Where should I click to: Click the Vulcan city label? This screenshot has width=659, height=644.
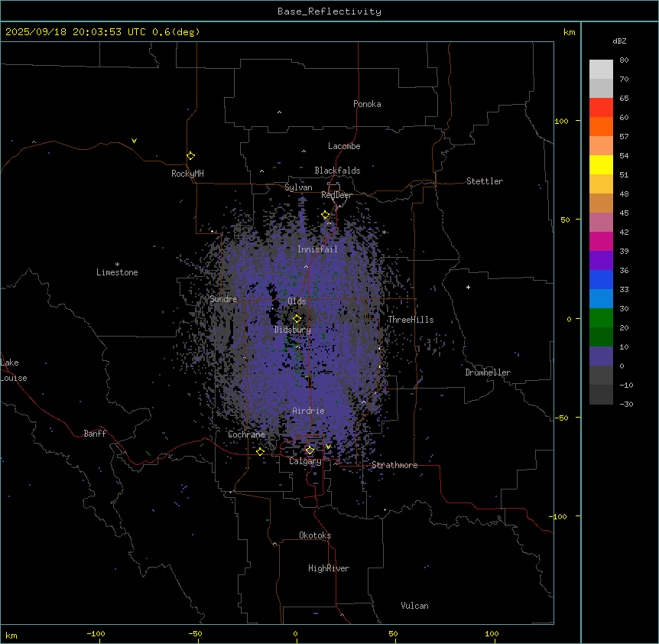point(414,606)
